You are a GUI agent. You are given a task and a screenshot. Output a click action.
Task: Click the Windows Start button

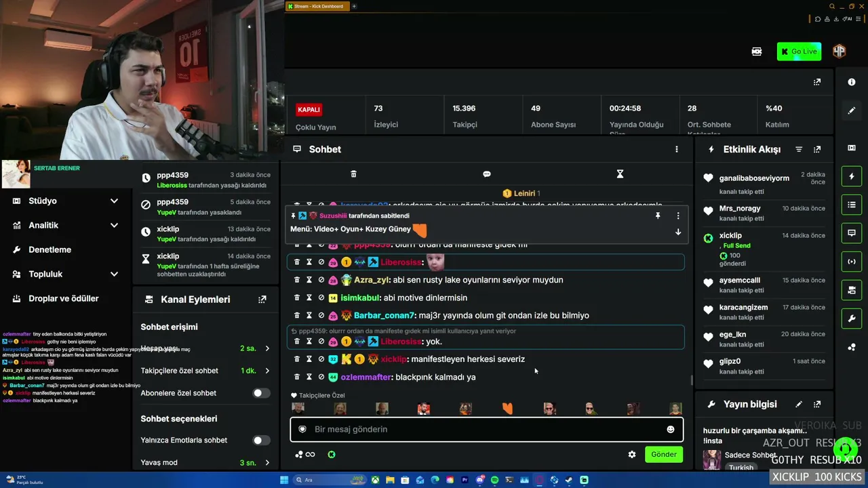pos(284,480)
